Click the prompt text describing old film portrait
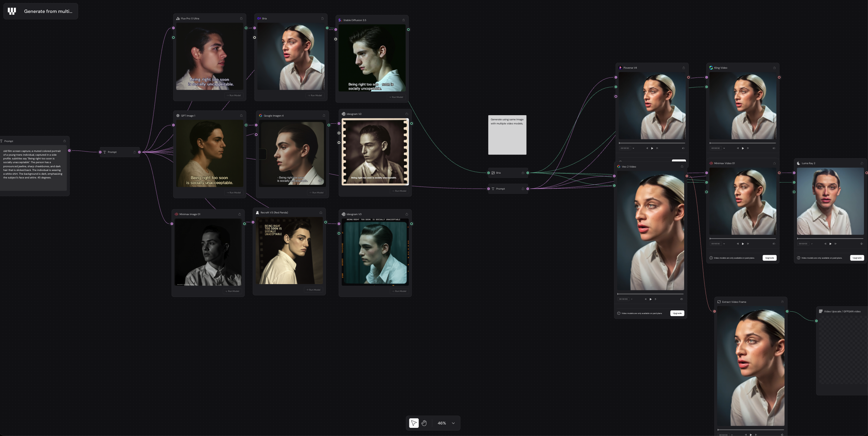 click(33, 164)
